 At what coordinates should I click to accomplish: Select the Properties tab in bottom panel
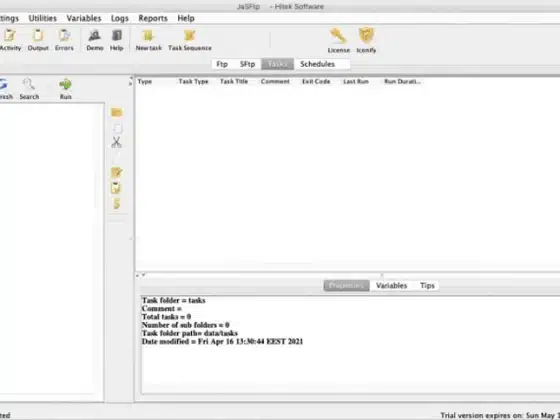pyautogui.click(x=346, y=286)
